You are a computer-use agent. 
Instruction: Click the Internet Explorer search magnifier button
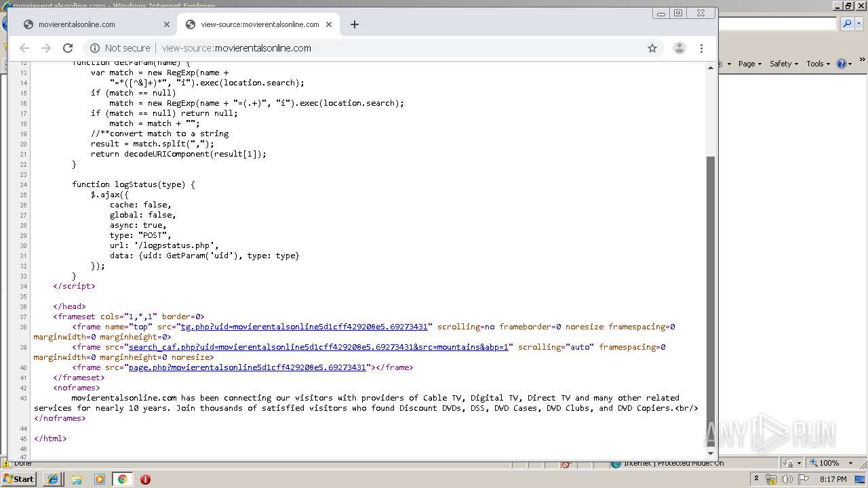coord(846,24)
